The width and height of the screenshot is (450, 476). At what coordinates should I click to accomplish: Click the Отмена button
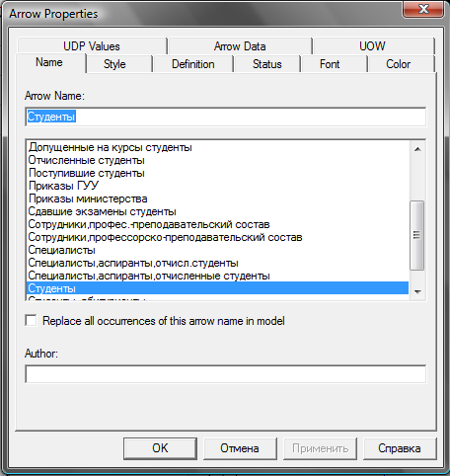tap(240, 448)
